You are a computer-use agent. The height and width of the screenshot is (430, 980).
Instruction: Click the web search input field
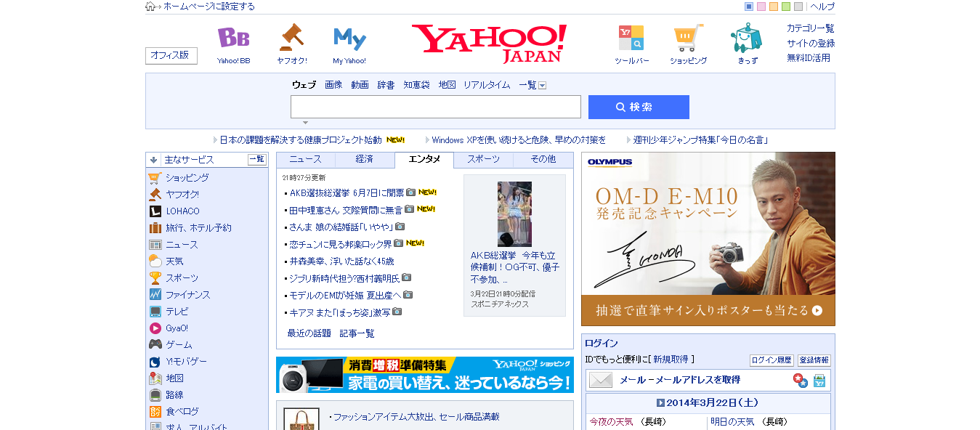pyautogui.click(x=436, y=107)
